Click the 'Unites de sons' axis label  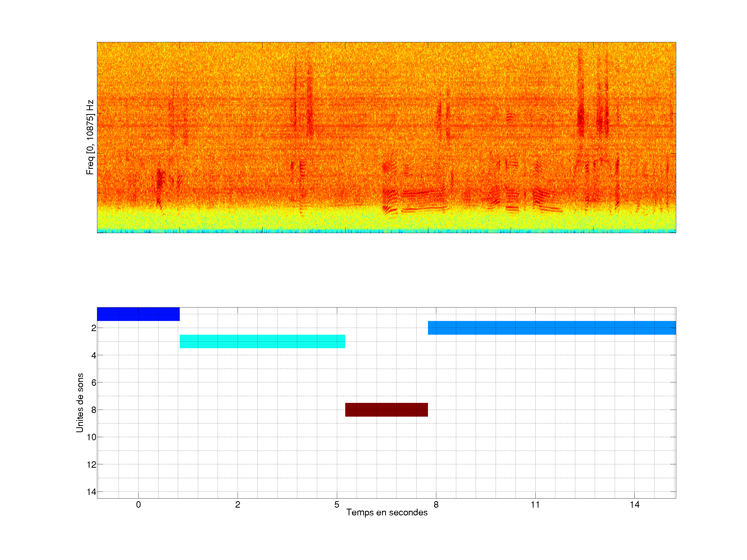click(x=80, y=403)
